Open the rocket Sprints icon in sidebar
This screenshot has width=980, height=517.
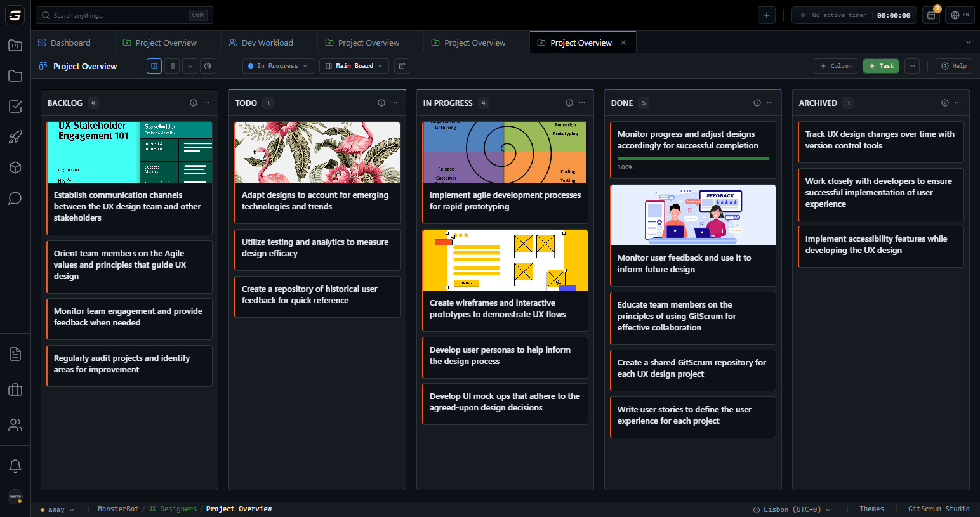tap(15, 137)
